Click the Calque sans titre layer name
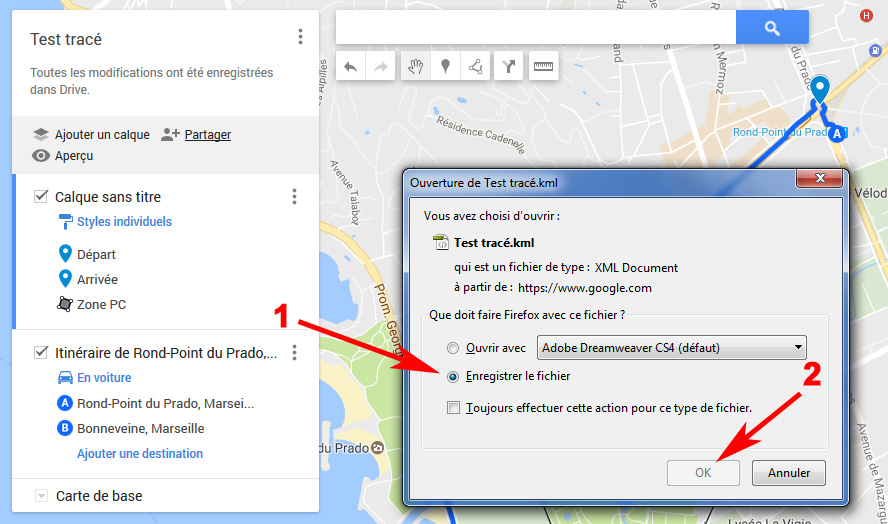Image resolution: width=888 pixels, height=524 pixels. 108,197
